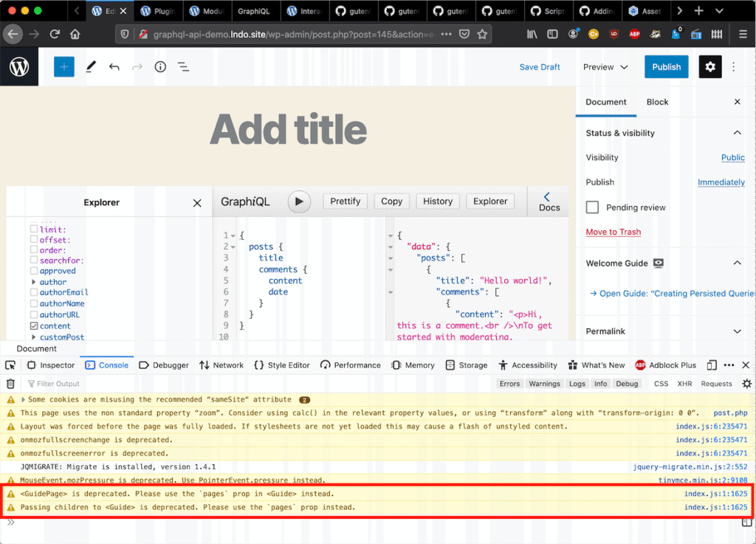Check the approved field checkbox

pyautogui.click(x=34, y=270)
